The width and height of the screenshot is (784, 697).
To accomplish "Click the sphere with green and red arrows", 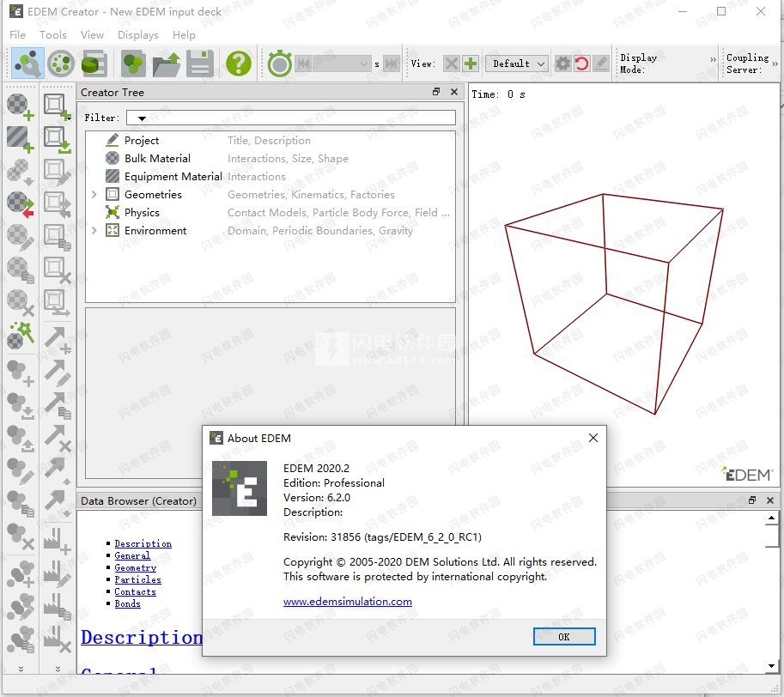I will point(21,205).
